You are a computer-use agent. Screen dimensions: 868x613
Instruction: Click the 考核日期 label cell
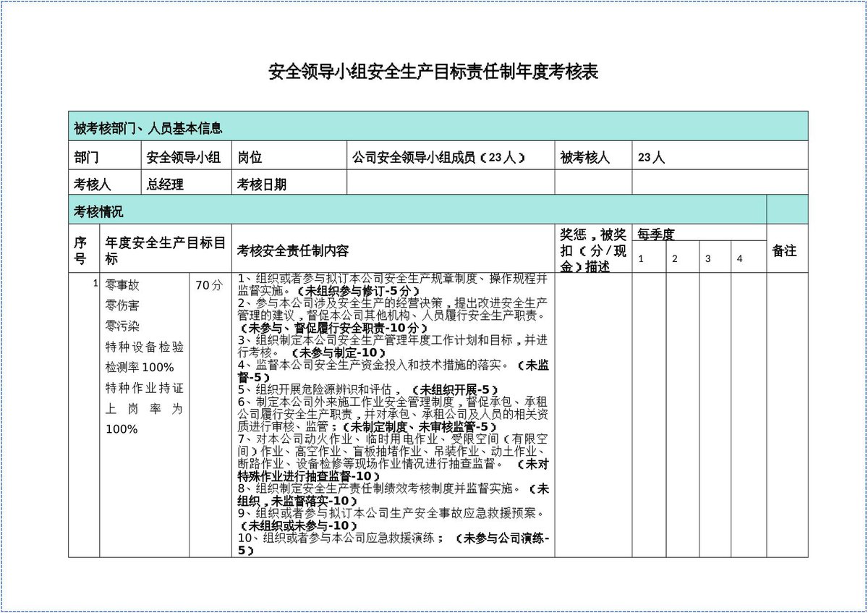289,183
